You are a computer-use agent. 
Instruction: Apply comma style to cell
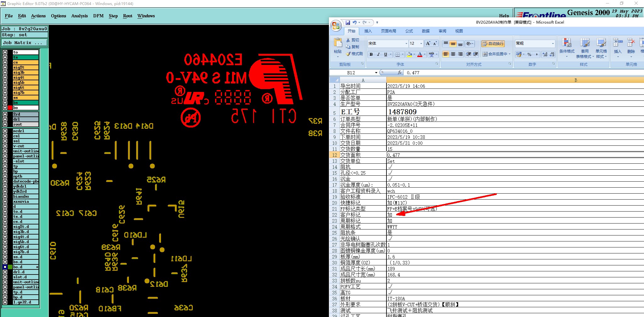coord(537,54)
